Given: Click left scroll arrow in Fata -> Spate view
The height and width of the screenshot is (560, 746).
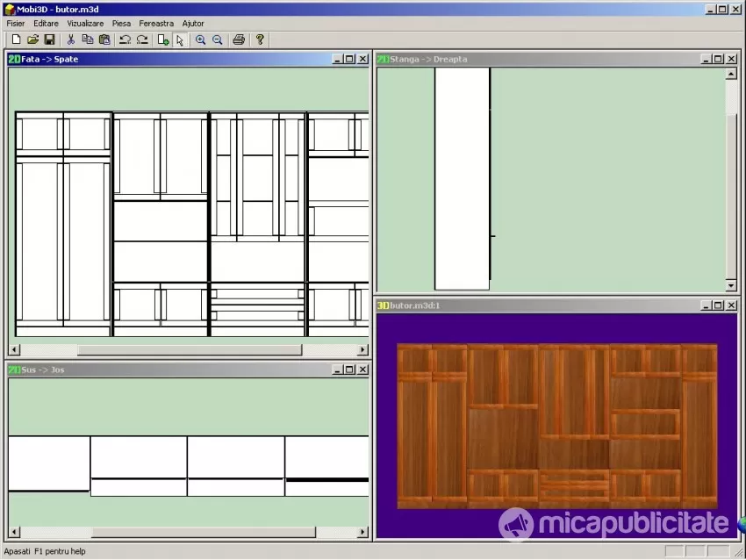Looking at the screenshot, I should (x=14, y=349).
